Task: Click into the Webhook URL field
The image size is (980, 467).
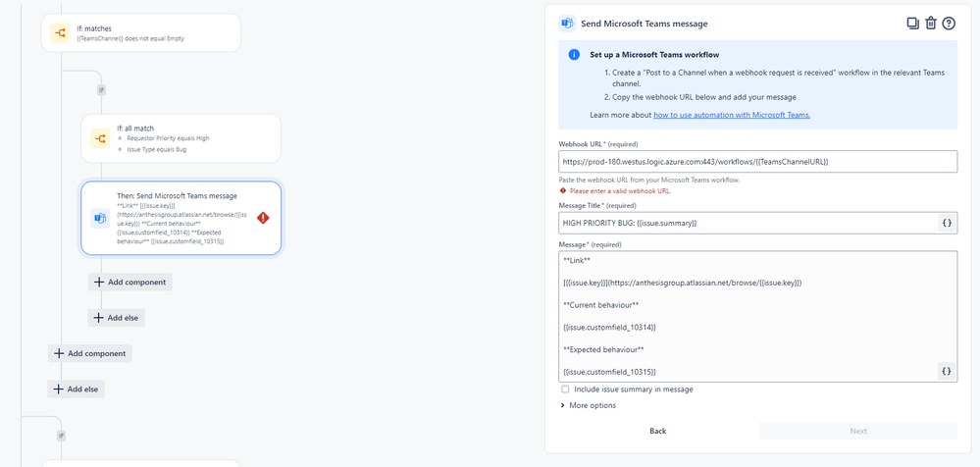Action: pos(757,161)
